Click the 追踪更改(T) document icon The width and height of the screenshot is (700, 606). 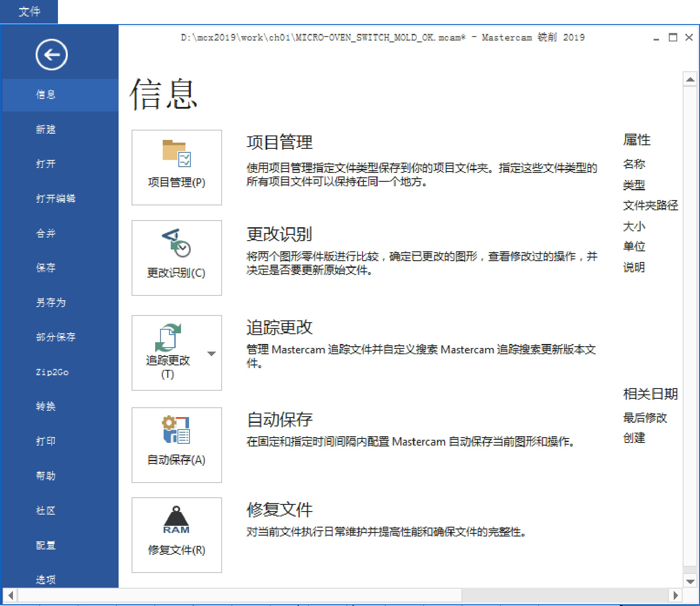pos(168,337)
